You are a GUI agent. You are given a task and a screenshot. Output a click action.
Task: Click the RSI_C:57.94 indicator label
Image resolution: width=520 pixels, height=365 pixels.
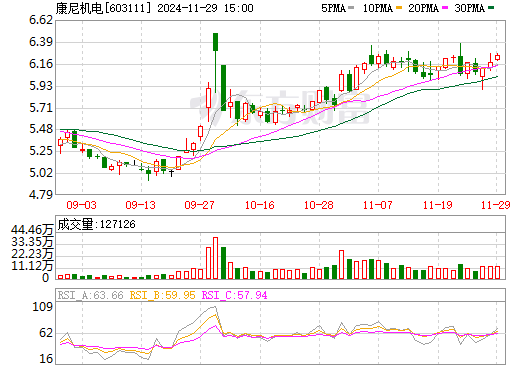click(235, 295)
